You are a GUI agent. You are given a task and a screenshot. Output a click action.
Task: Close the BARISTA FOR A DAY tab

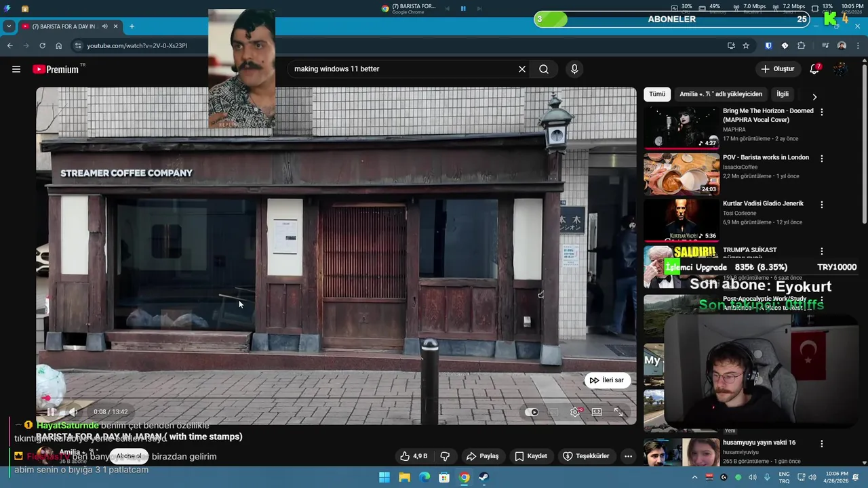coord(115,26)
